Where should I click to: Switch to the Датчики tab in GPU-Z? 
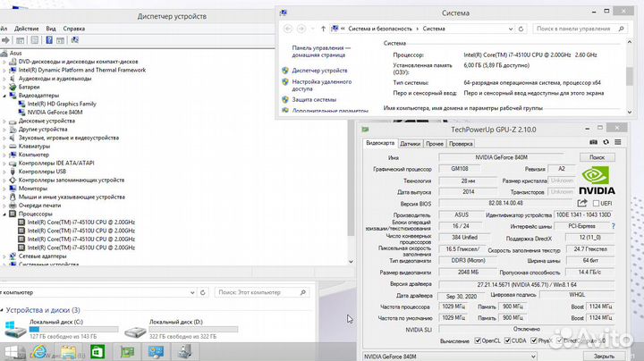click(410, 144)
